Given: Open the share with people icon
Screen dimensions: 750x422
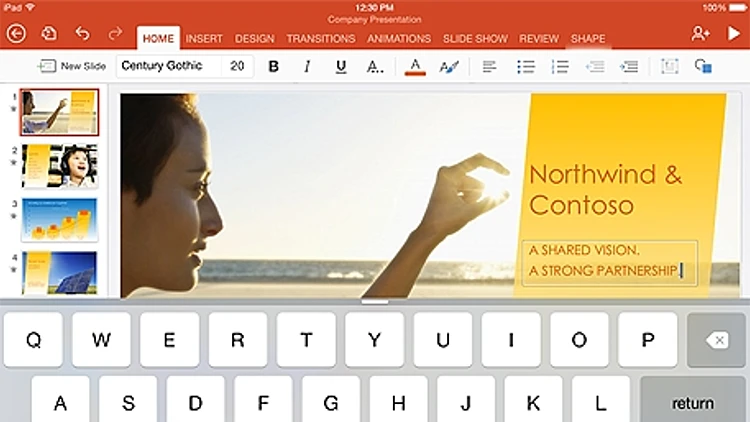Looking at the screenshot, I should tap(700, 34).
